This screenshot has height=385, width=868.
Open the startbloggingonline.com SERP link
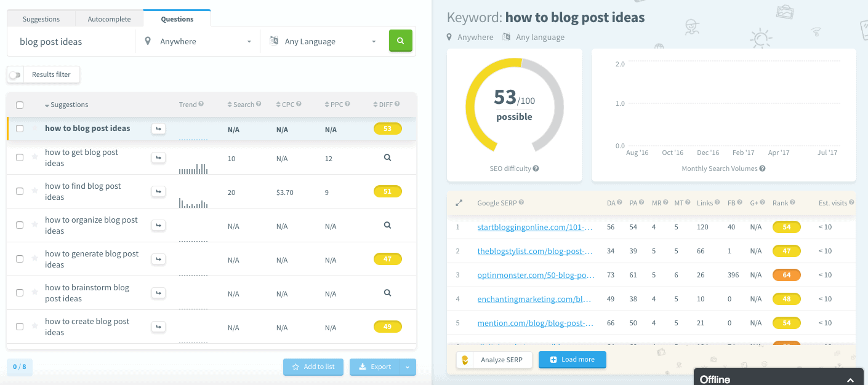coord(535,227)
